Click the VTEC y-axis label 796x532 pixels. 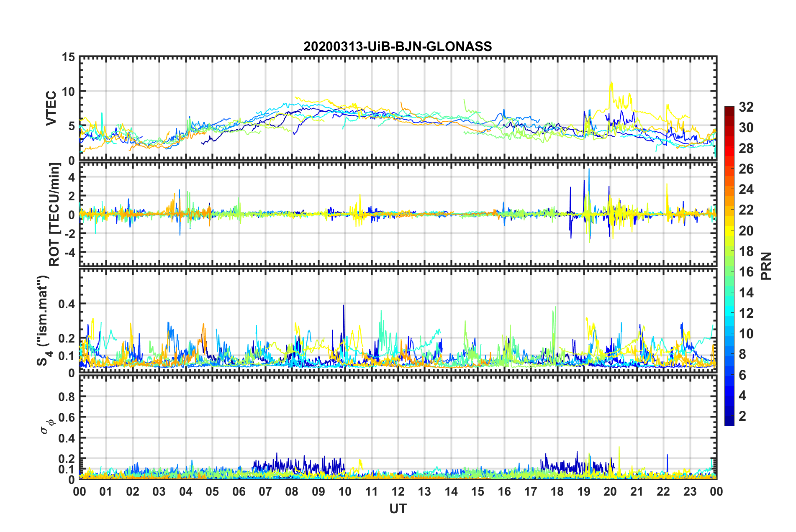[x=51, y=108]
